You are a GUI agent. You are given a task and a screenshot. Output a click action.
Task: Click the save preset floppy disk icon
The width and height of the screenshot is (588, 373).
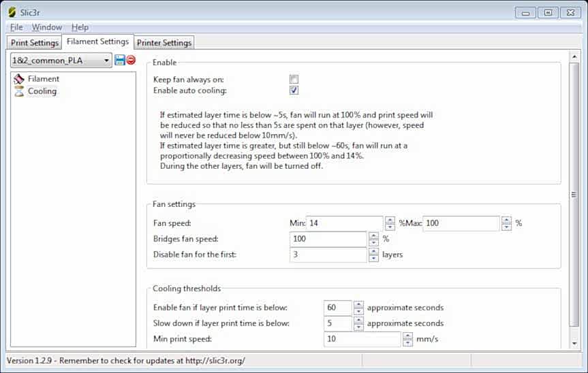click(x=120, y=61)
